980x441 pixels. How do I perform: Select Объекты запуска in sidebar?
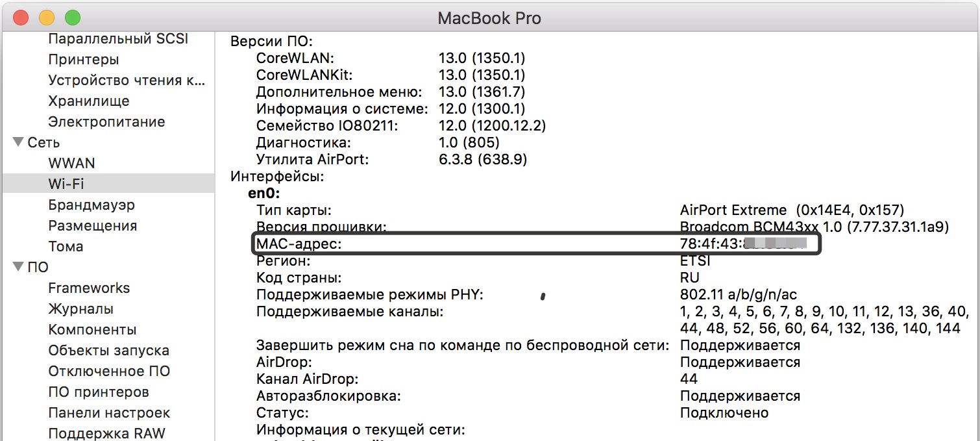pyautogui.click(x=108, y=350)
